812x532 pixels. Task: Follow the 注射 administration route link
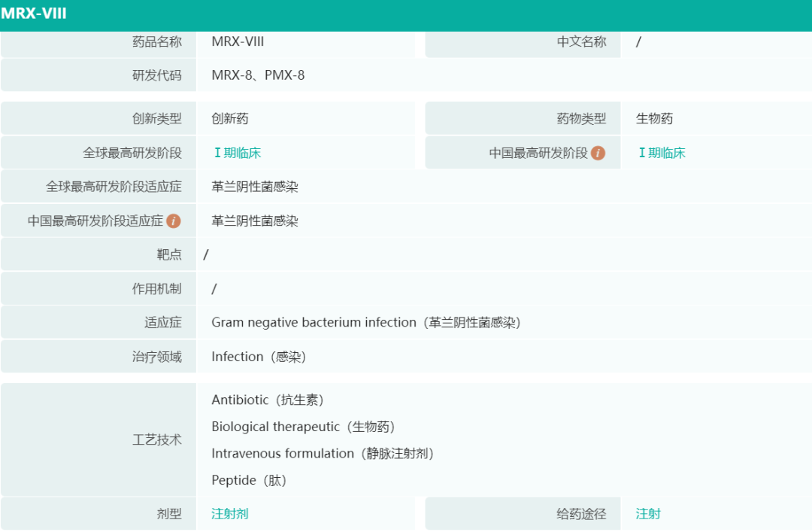(648, 514)
